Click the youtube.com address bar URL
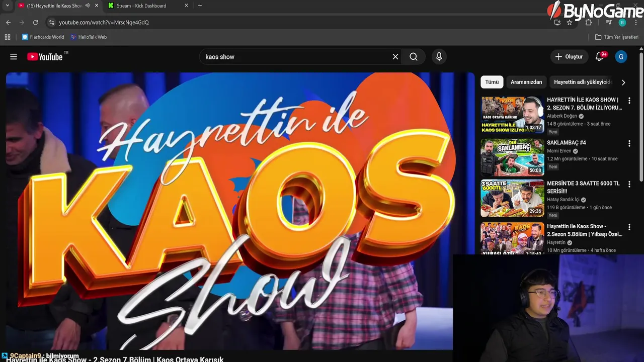644x362 pixels. click(x=104, y=22)
